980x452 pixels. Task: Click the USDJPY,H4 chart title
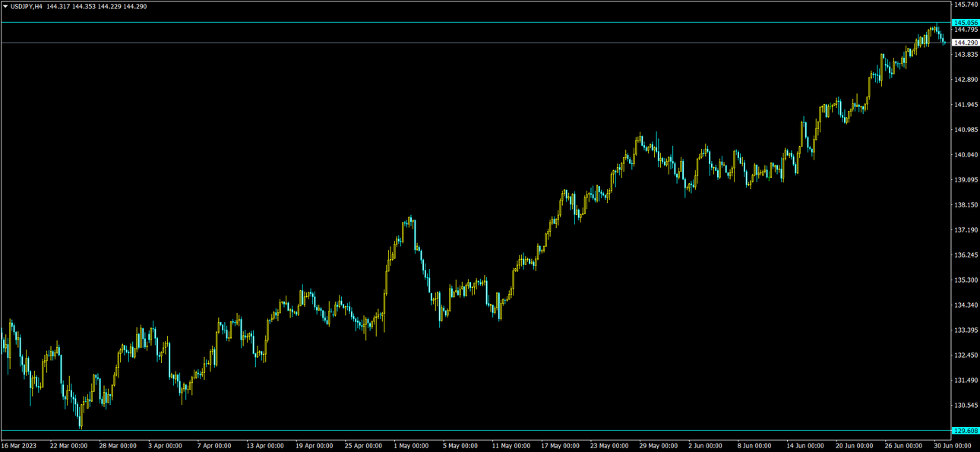tap(27, 6)
